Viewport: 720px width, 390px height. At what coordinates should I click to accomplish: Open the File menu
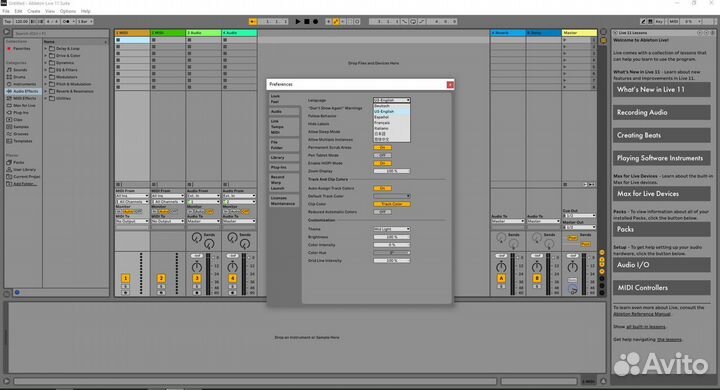(6, 11)
